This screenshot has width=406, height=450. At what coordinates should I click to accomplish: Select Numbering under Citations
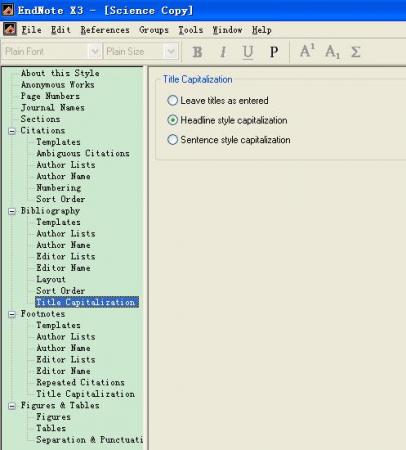click(x=58, y=188)
